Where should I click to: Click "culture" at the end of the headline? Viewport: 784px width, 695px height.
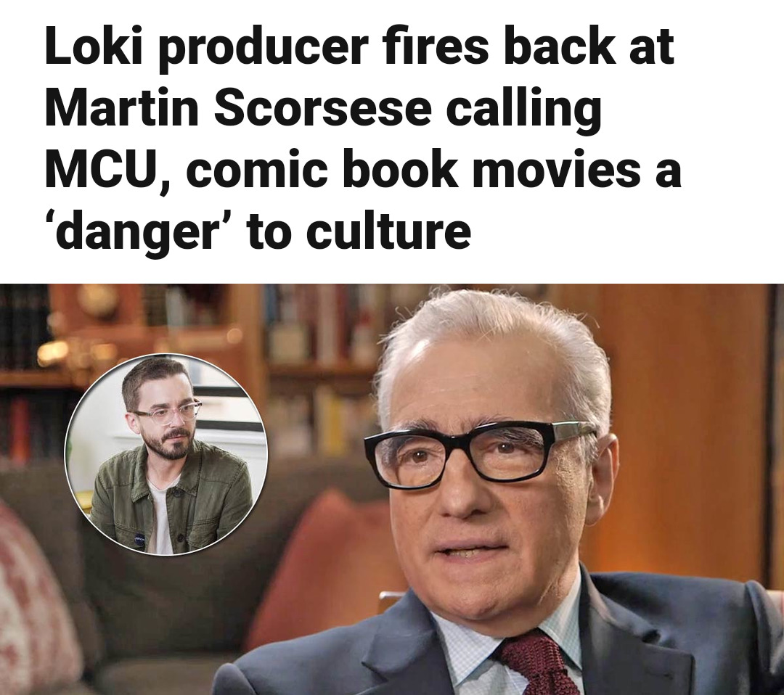[x=388, y=231]
